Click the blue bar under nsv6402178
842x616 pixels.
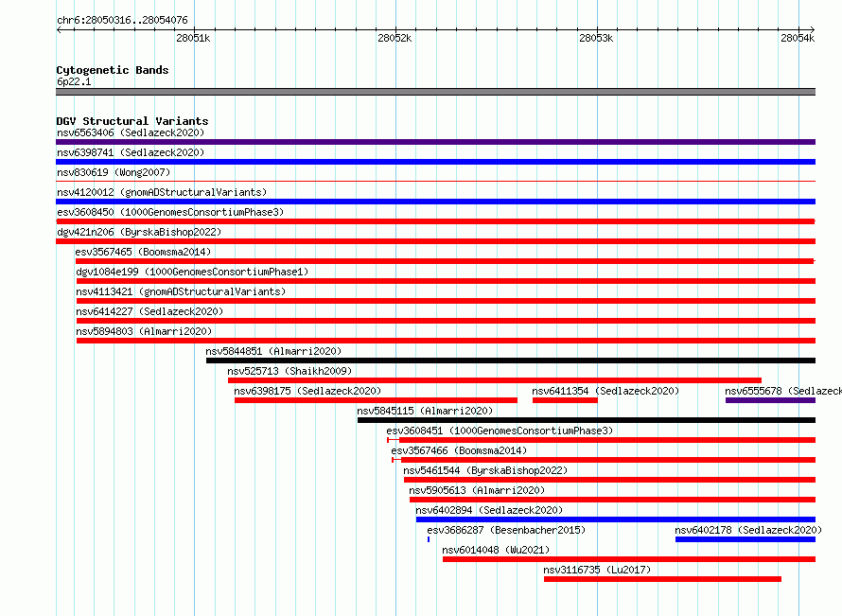coord(746,539)
